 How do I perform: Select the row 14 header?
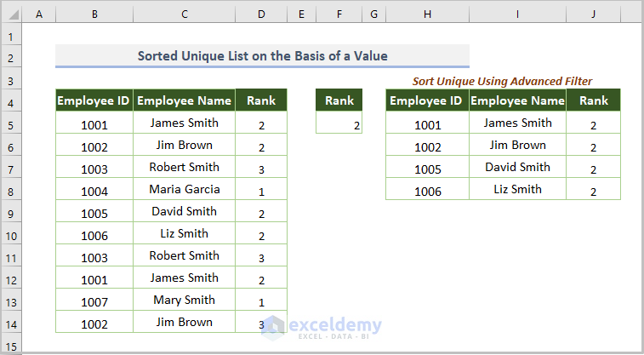pos(11,323)
